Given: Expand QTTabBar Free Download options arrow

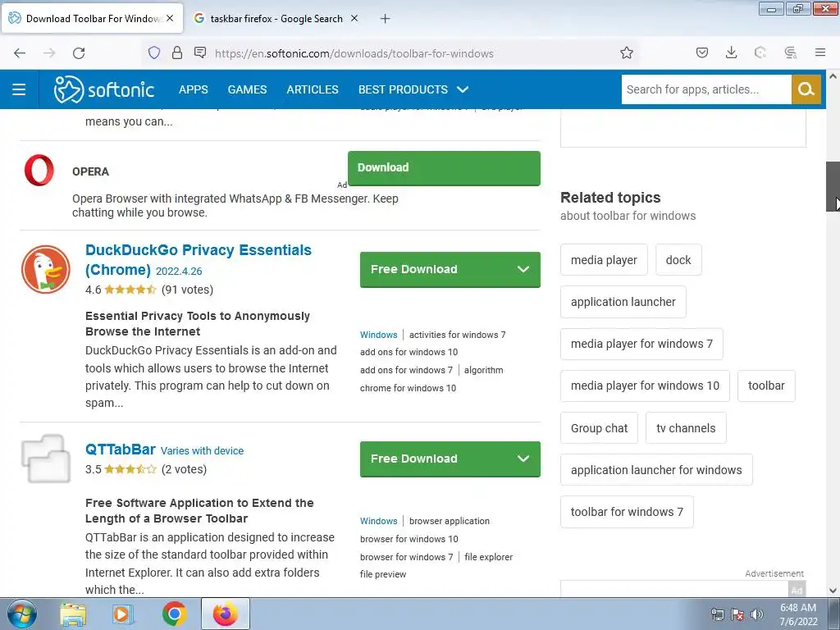Looking at the screenshot, I should (x=523, y=459).
